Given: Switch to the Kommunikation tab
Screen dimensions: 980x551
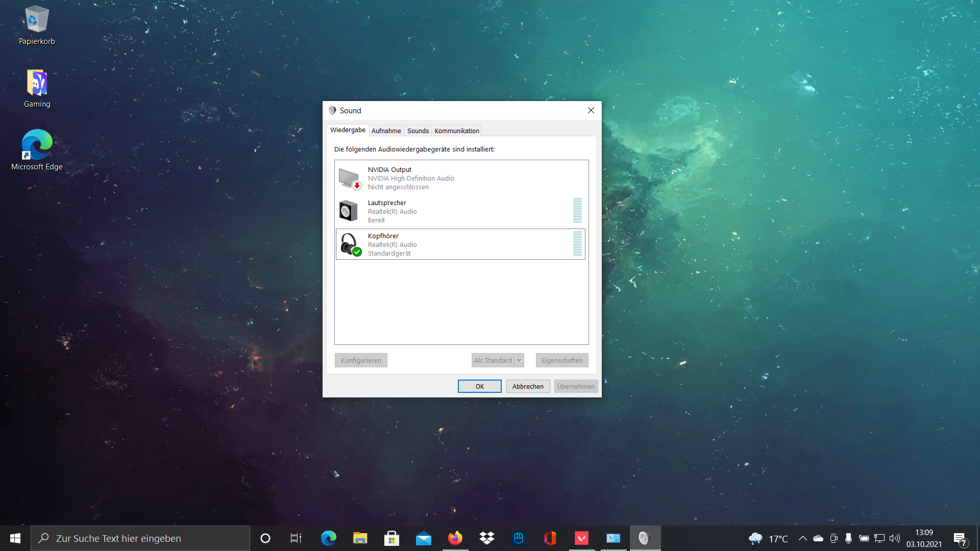Looking at the screenshot, I should [x=456, y=131].
